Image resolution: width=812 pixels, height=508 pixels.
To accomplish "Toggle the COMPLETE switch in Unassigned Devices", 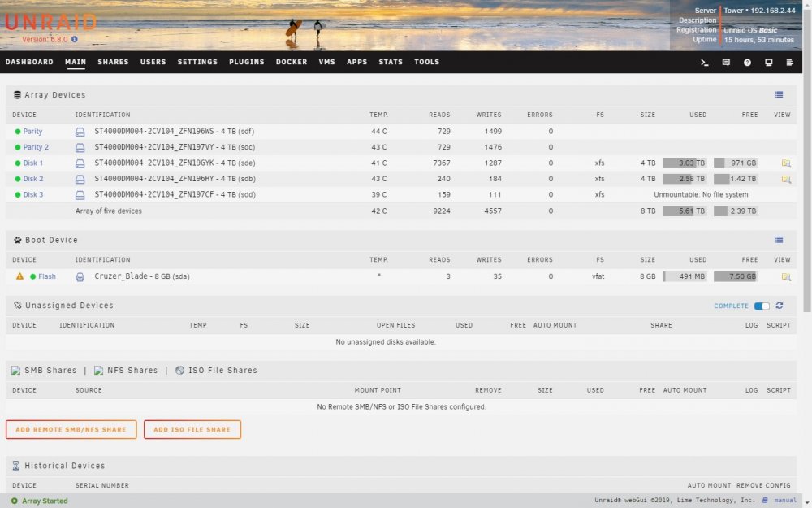I will coord(762,306).
